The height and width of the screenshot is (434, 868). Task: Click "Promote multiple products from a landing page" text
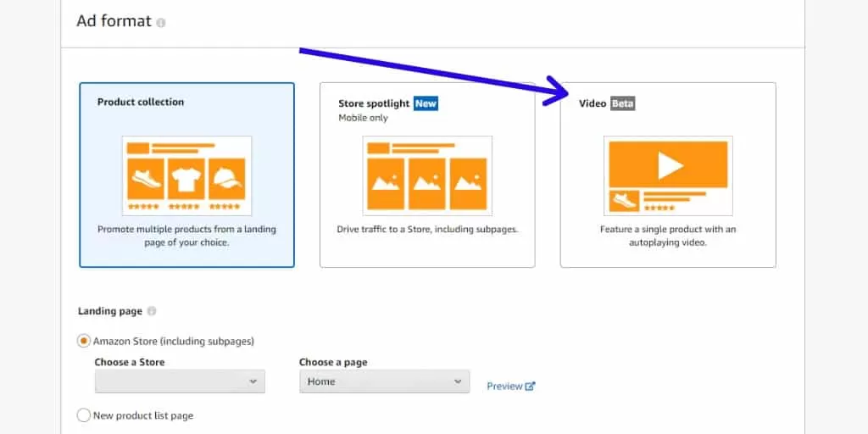(x=186, y=236)
